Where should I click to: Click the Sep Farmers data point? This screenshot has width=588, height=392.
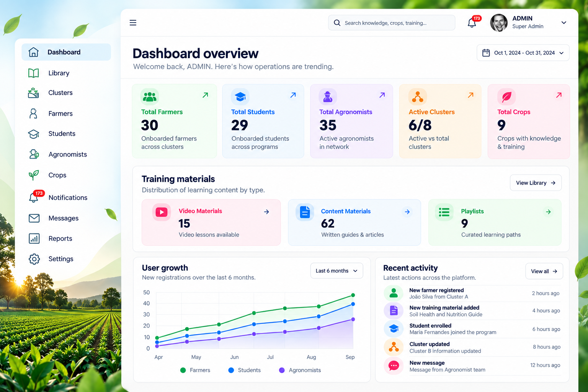point(353,295)
